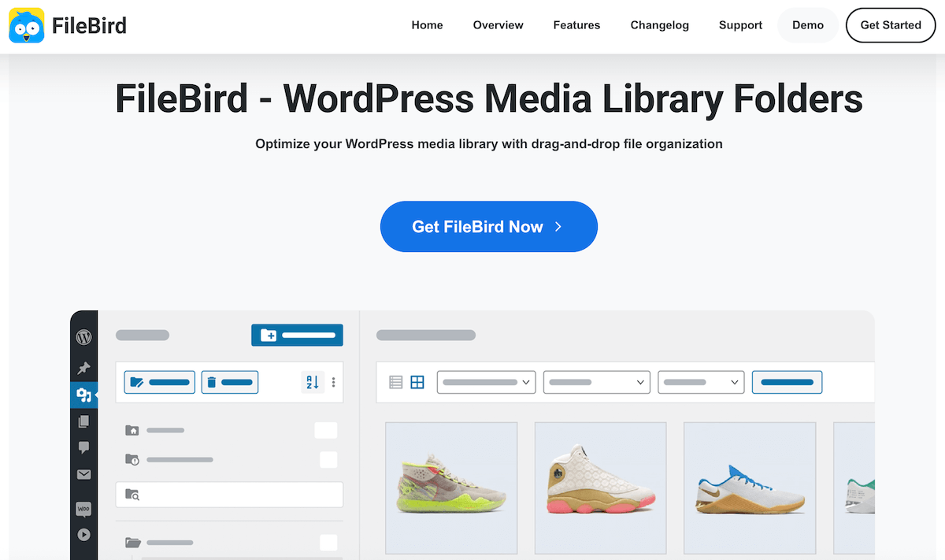Switch to grid view using the grid icon
The height and width of the screenshot is (560, 945).
click(417, 382)
